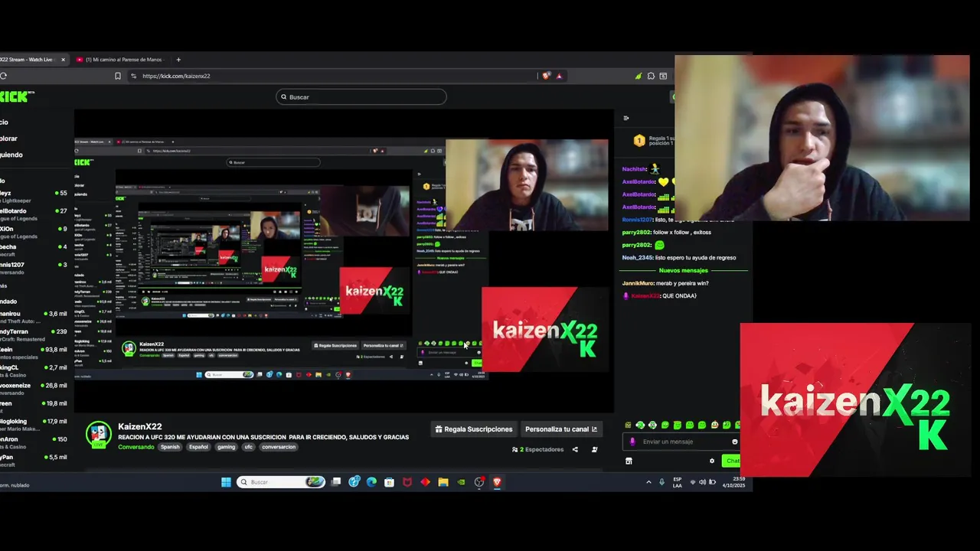Open the OBS Studio taskbar icon
This screenshot has width=980, height=551.
coord(479,482)
